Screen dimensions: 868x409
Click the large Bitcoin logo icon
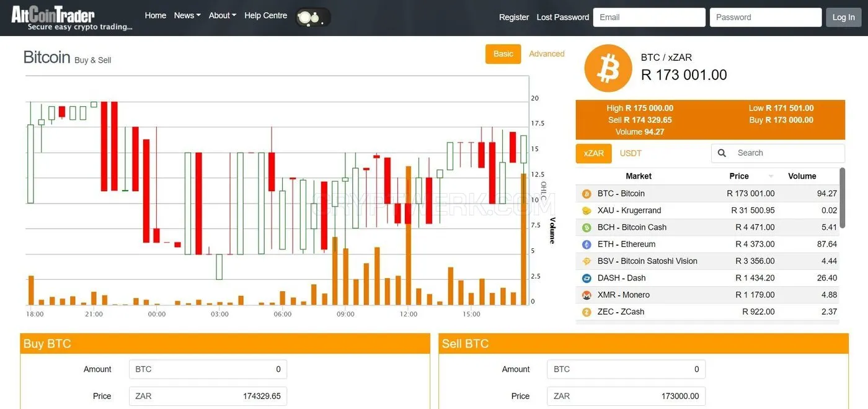pyautogui.click(x=608, y=68)
